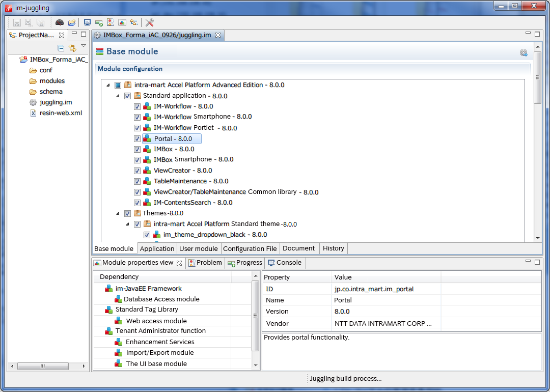This screenshot has width=550, height=392.
Task: Maximize the juggling.im editor area
Action: tap(537, 34)
